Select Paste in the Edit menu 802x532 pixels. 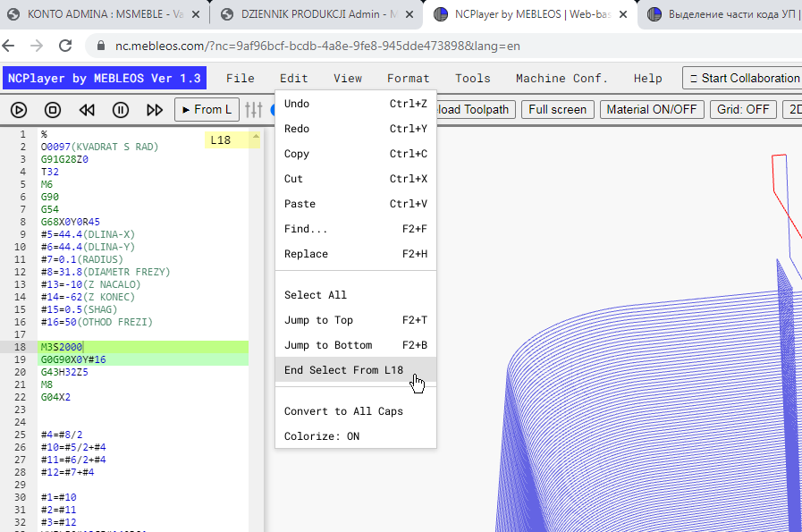356,204
